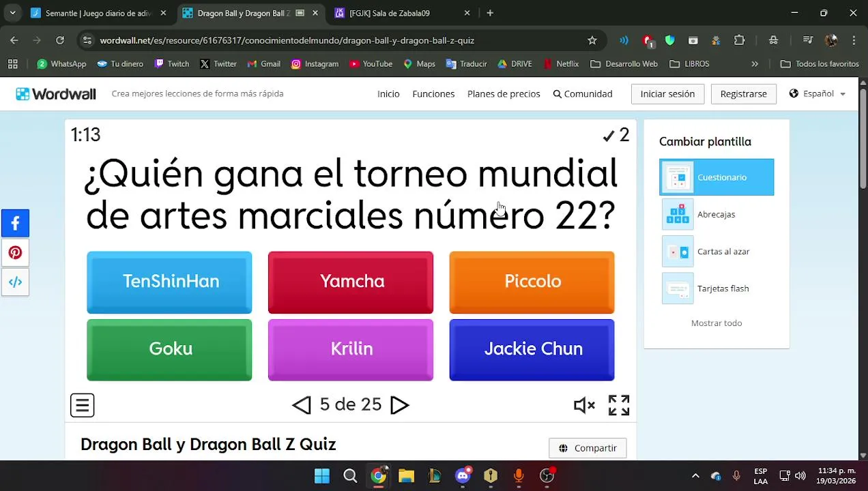
Task: Open WhatsApp bookmark
Action: tap(61, 64)
